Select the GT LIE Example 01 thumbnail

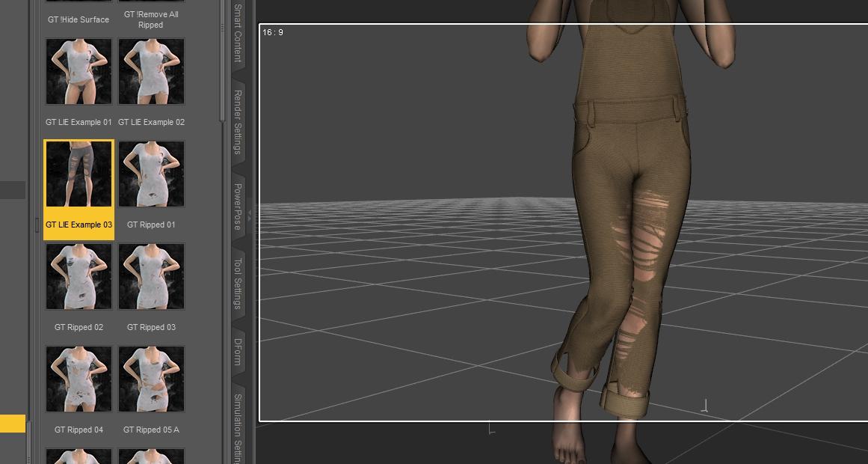coord(79,72)
